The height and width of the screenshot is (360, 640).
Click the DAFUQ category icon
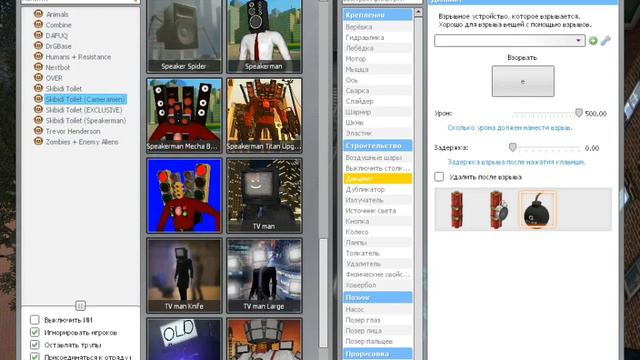point(38,35)
